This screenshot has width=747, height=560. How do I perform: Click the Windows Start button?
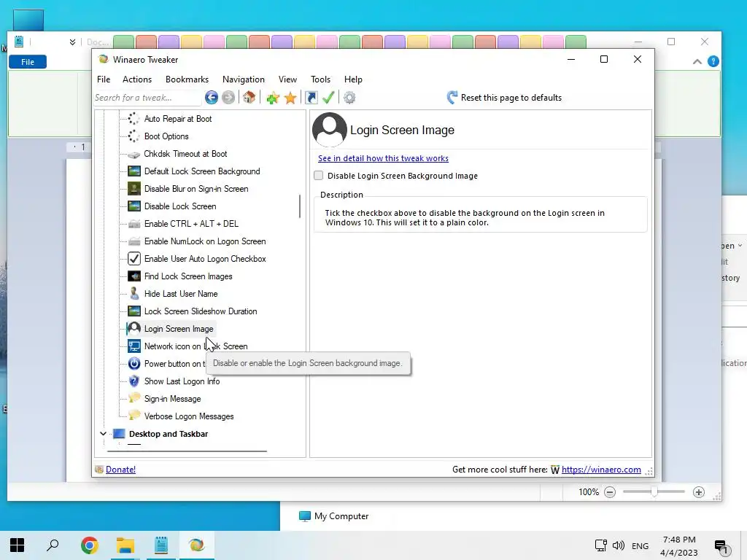tap(18, 545)
